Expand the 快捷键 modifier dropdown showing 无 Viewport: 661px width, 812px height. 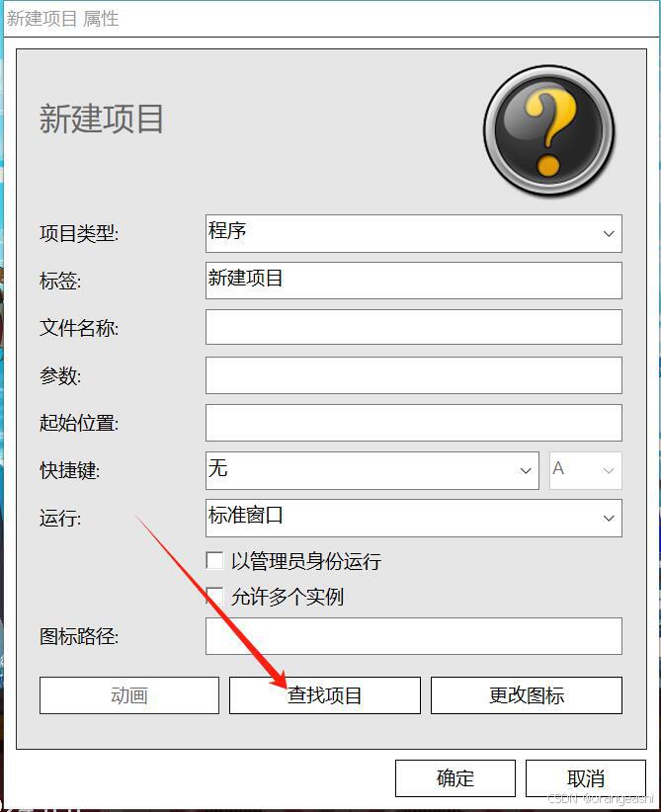pyautogui.click(x=372, y=470)
